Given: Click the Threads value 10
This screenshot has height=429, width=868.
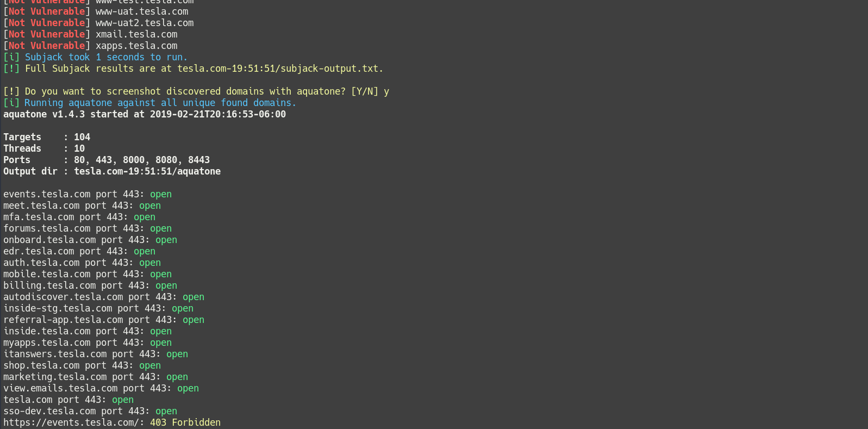Looking at the screenshot, I should 79,148.
